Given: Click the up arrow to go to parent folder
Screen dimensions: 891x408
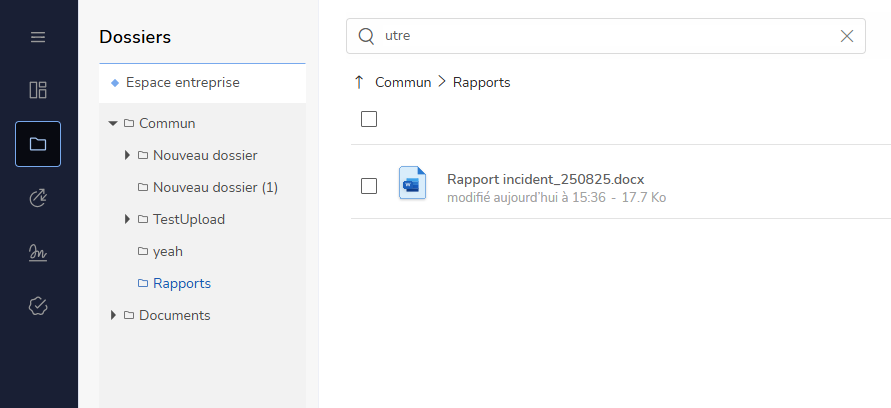Looking at the screenshot, I should pos(359,82).
